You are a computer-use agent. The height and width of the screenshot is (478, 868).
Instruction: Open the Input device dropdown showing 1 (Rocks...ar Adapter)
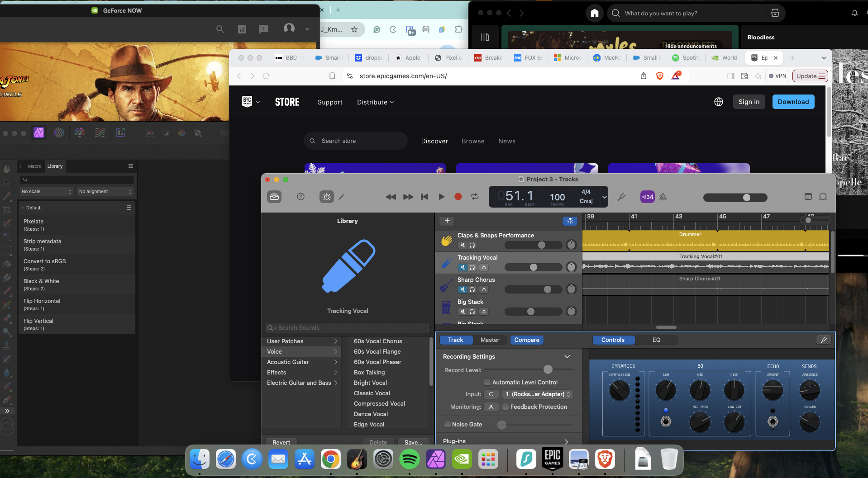(x=537, y=394)
